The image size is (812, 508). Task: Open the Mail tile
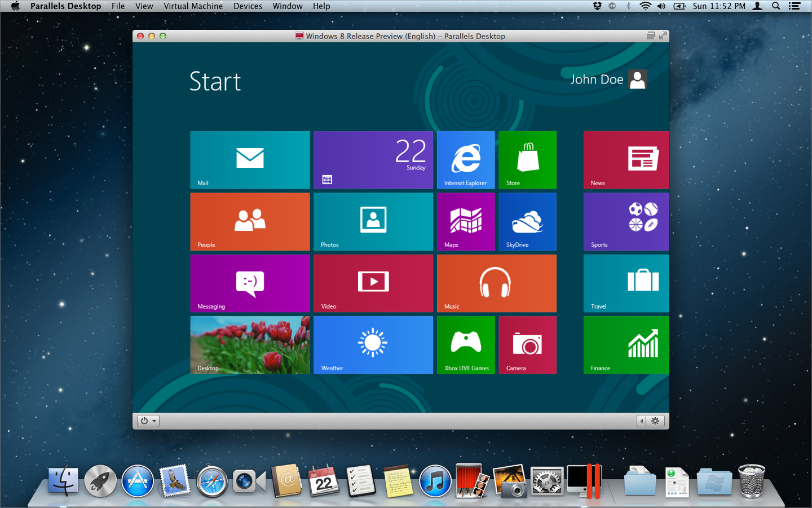pyautogui.click(x=250, y=160)
